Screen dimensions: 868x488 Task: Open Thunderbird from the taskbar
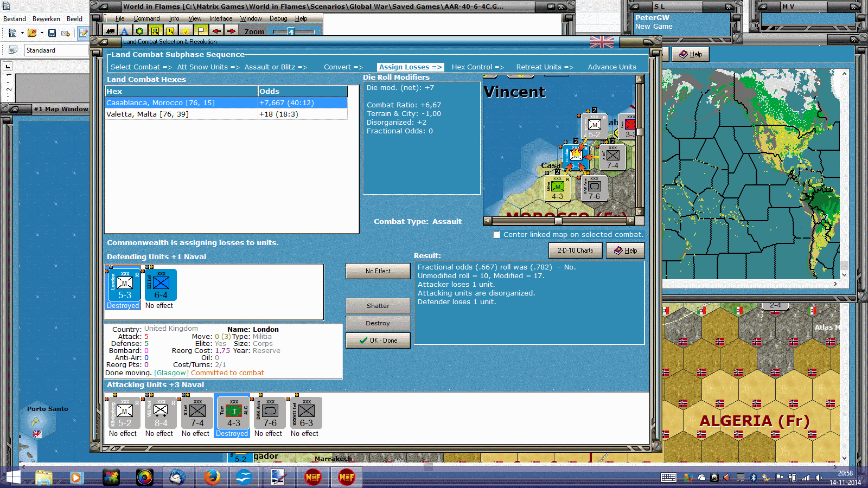[178, 477]
